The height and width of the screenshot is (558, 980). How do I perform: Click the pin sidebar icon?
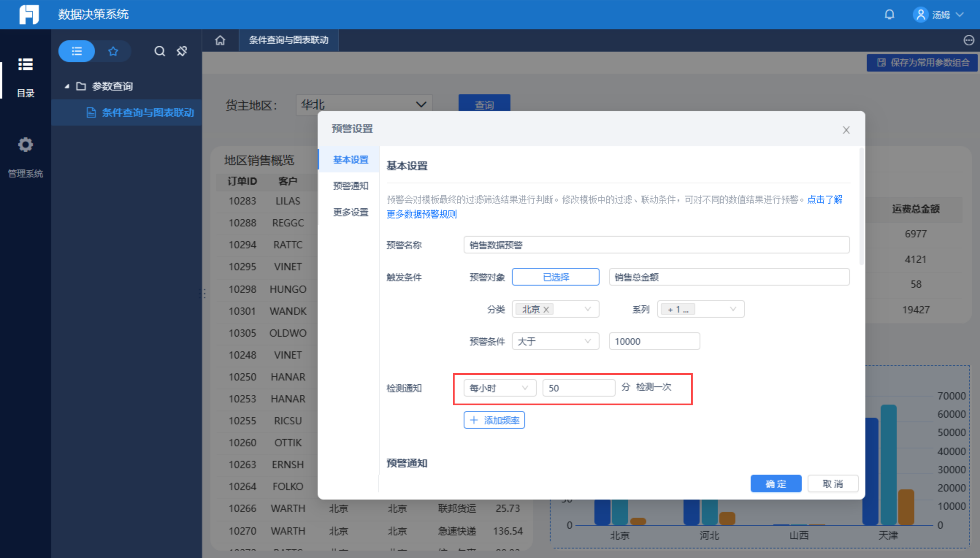[x=182, y=51]
